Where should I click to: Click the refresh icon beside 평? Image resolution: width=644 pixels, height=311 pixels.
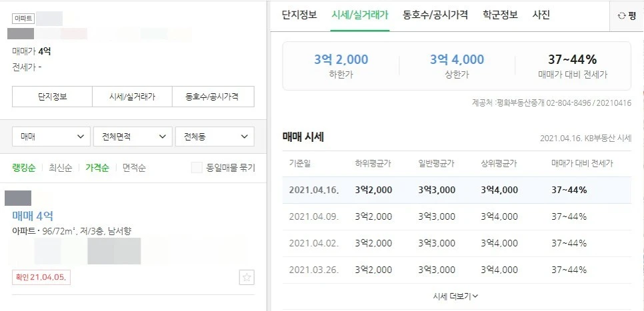tap(622, 15)
